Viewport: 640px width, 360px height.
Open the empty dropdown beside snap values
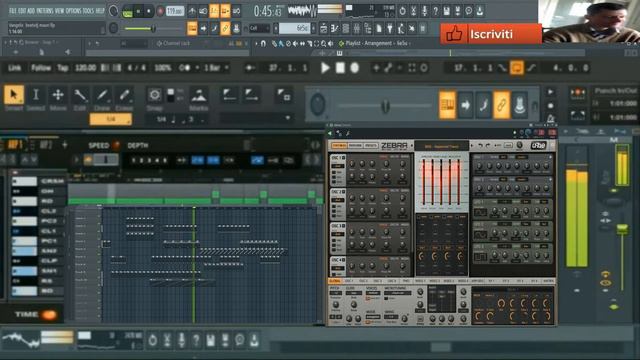[x=257, y=118]
